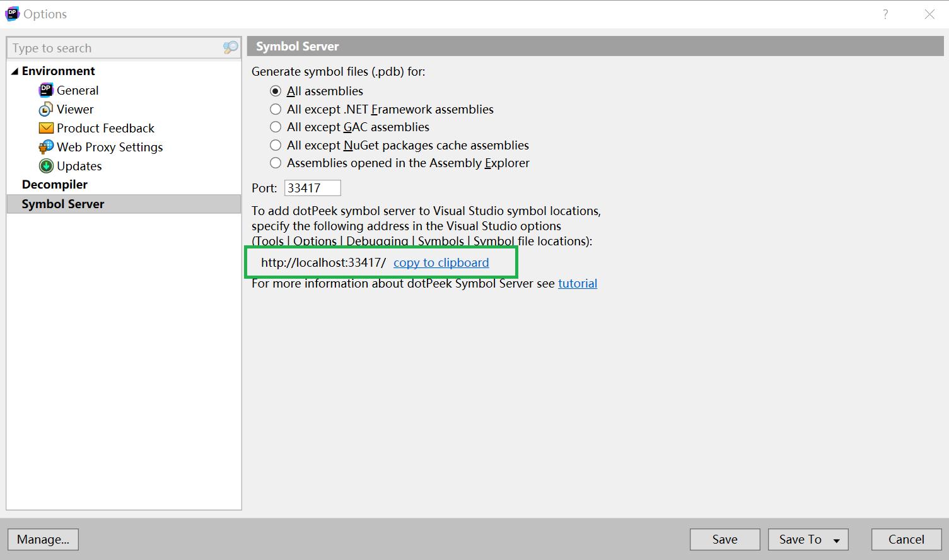Open the General settings page
Image resolution: width=949 pixels, height=560 pixels.
point(78,90)
